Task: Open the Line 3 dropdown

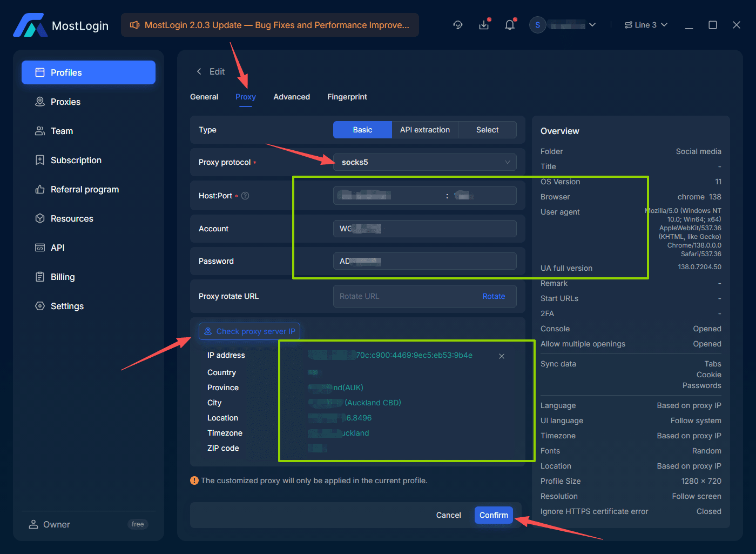Action: tap(646, 25)
